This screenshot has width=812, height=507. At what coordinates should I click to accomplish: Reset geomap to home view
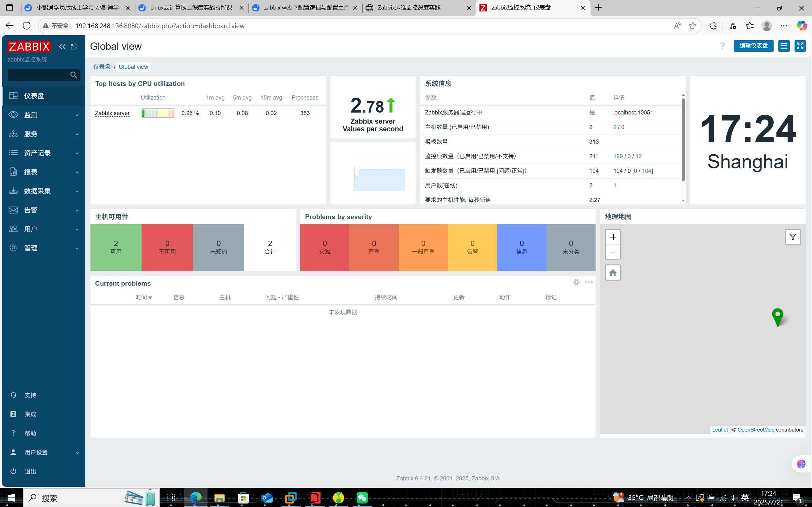click(x=613, y=273)
